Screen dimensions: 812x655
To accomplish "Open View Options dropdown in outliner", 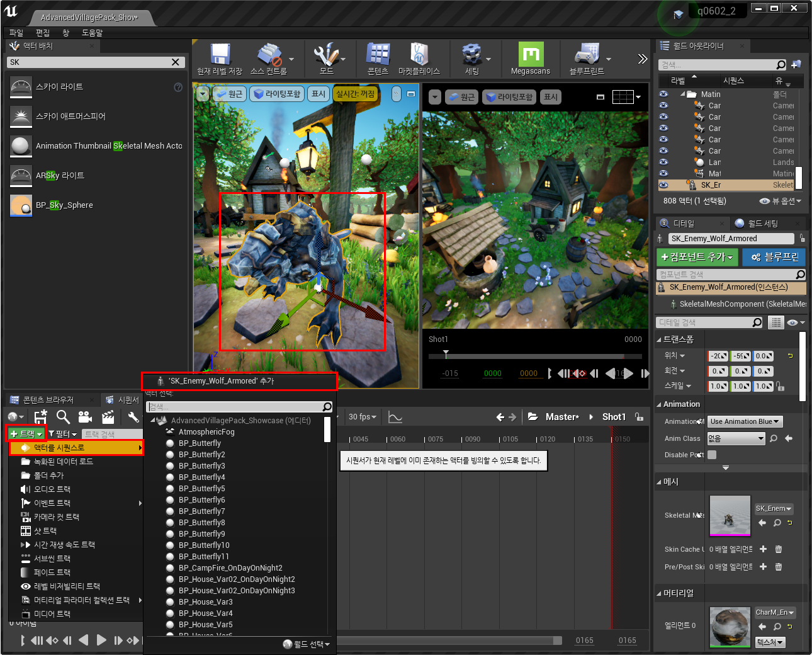I will point(781,201).
